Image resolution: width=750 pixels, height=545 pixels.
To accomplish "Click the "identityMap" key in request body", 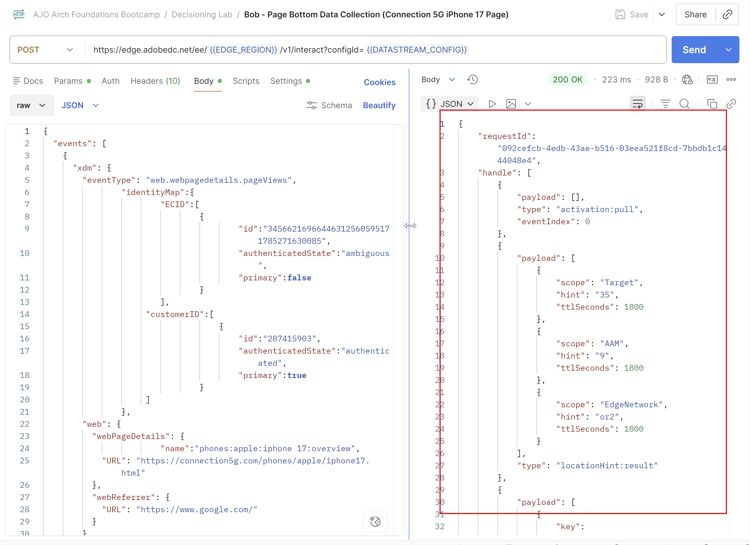I will click(x=153, y=192).
